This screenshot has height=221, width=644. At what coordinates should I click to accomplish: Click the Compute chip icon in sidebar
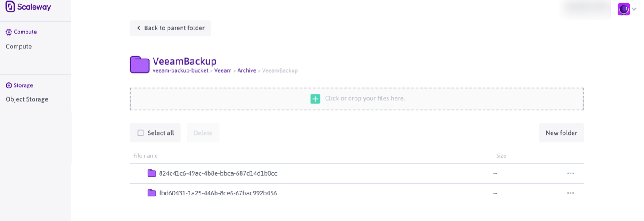click(x=9, y=32)
